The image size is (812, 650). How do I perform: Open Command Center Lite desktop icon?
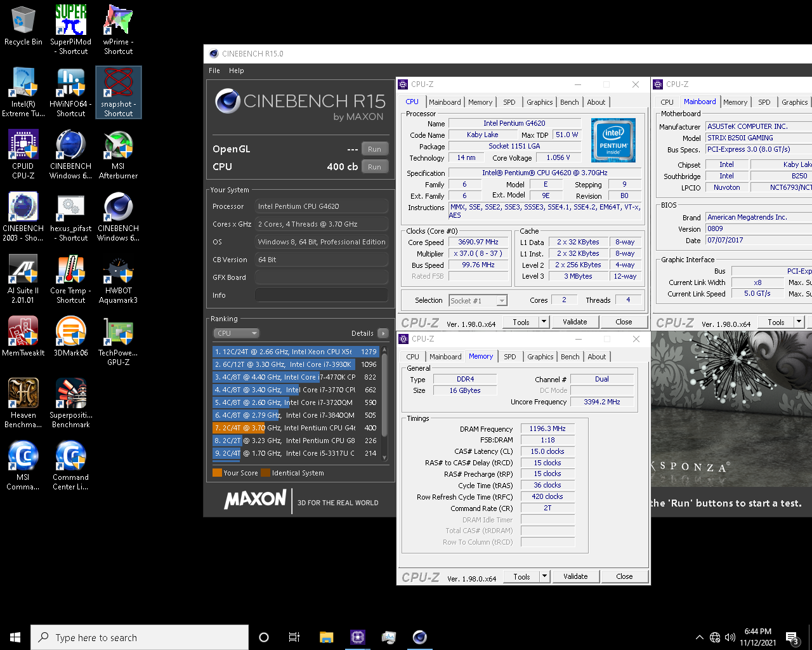(70, 466)
